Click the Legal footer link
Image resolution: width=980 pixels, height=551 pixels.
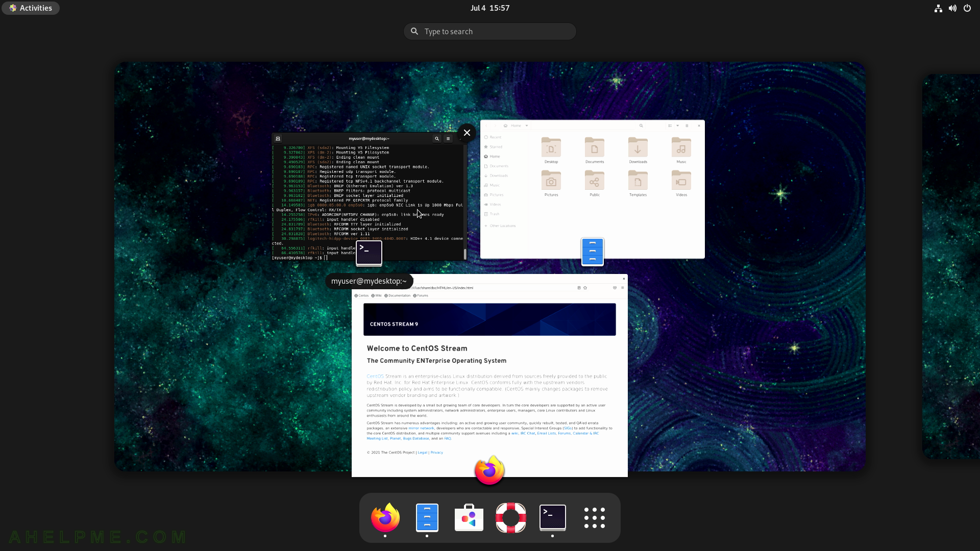(422, 453)
